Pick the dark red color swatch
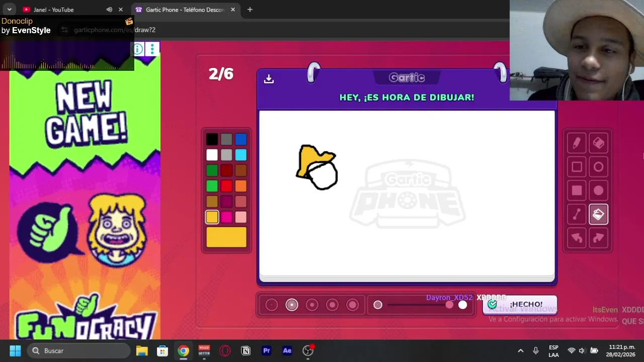 pos(226,170)
